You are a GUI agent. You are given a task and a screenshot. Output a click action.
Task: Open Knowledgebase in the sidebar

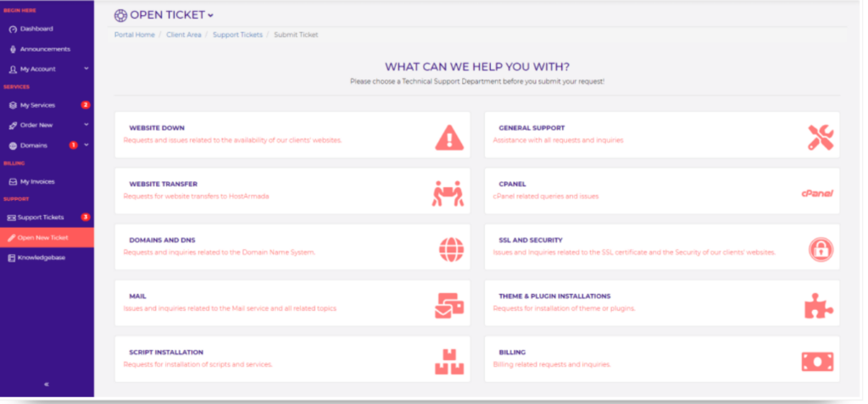[x=41, y=257]
